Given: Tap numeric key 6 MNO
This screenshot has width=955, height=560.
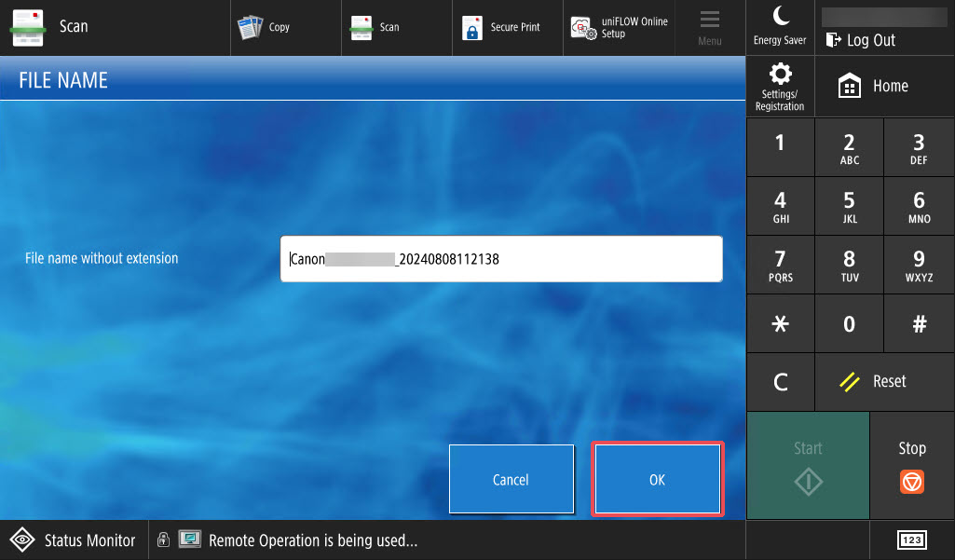Looking at the screenshot, I should (919, 206).
